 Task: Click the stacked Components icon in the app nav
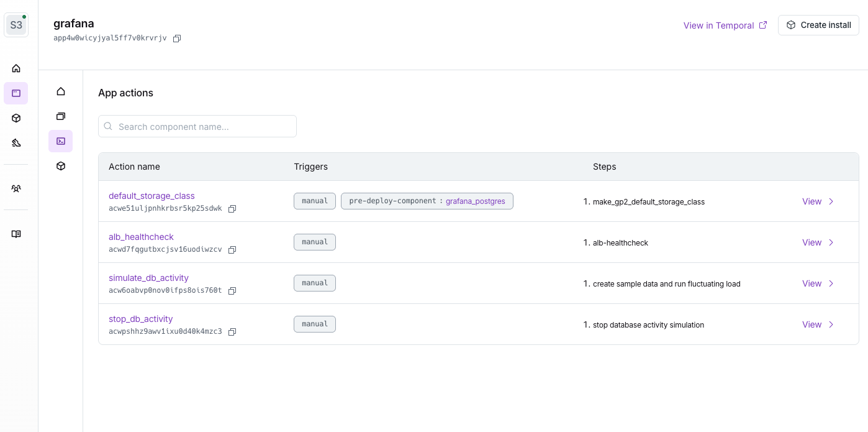click(x=60, y=116)
